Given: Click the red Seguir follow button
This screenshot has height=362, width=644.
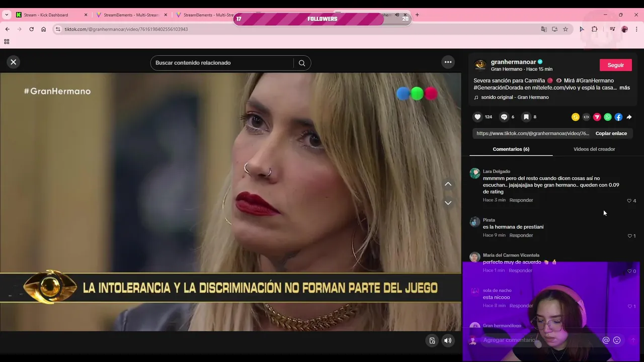Looking at the screenshot, I should (615, 65).
